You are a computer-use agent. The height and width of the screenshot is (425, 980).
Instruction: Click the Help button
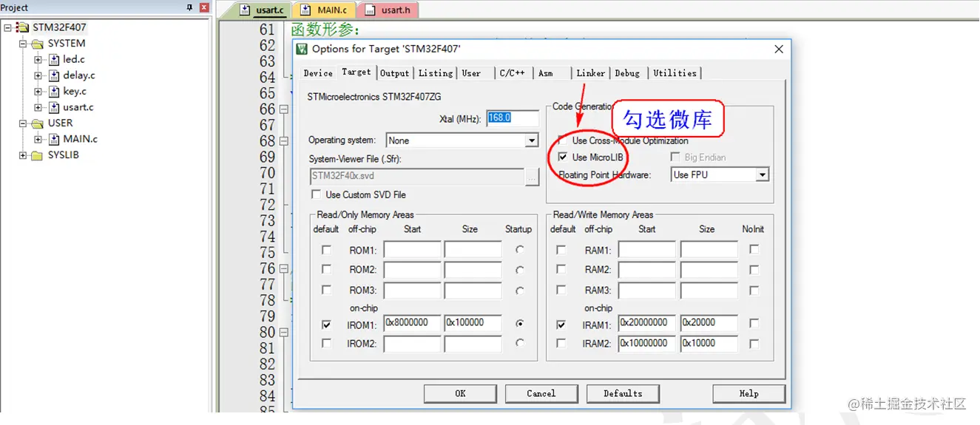coord(748,393)
